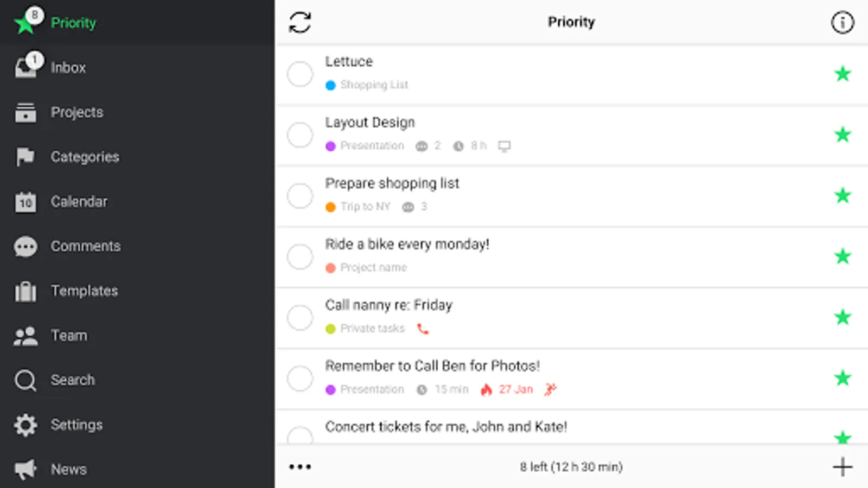Open the info icon in header
The width and height of the screenshot is (868, 488).
coord(842,23)
